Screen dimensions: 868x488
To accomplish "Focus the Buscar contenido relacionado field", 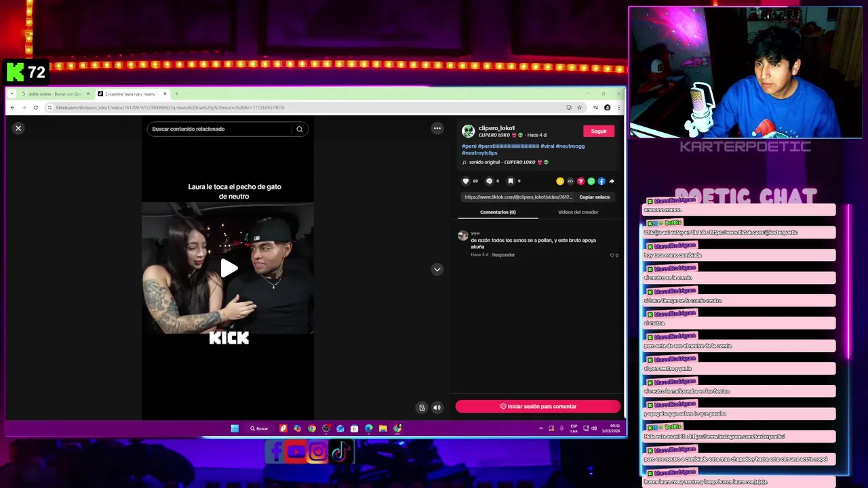I will [x=220, y=129].
